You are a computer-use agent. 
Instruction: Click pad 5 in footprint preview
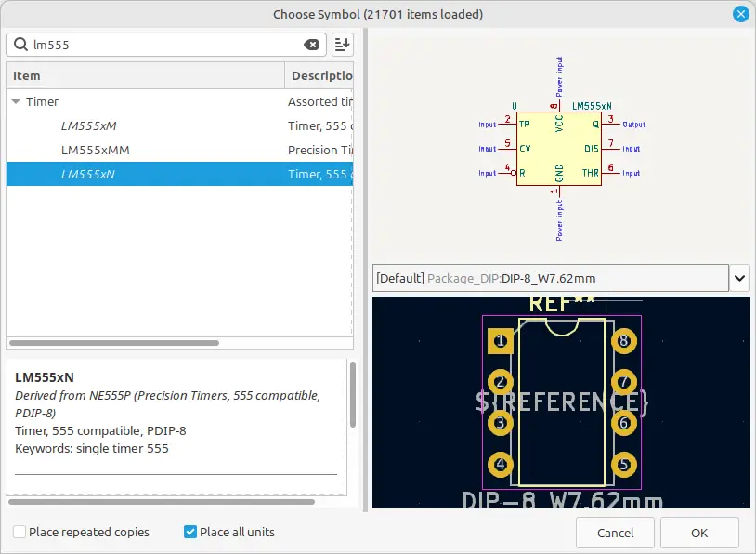tap(624, 465)
